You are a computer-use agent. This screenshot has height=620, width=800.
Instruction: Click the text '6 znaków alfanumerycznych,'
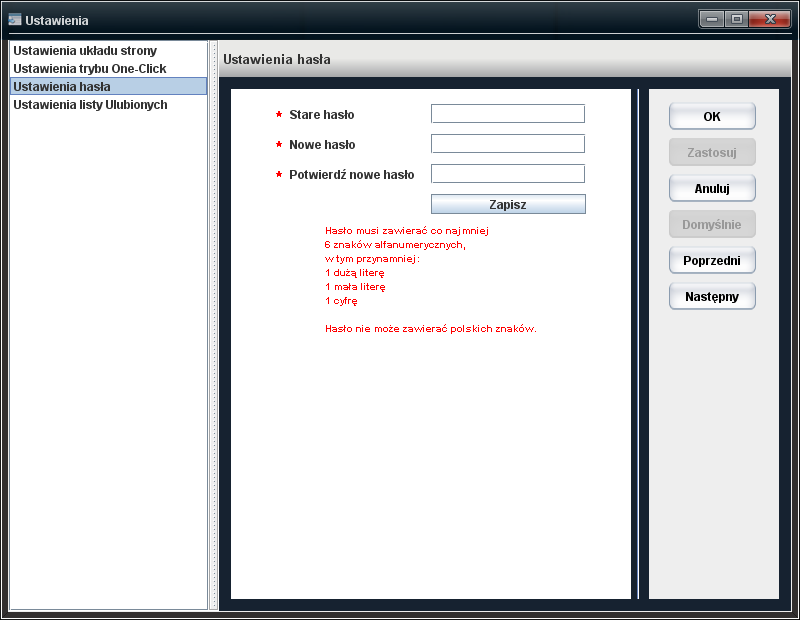395,245
